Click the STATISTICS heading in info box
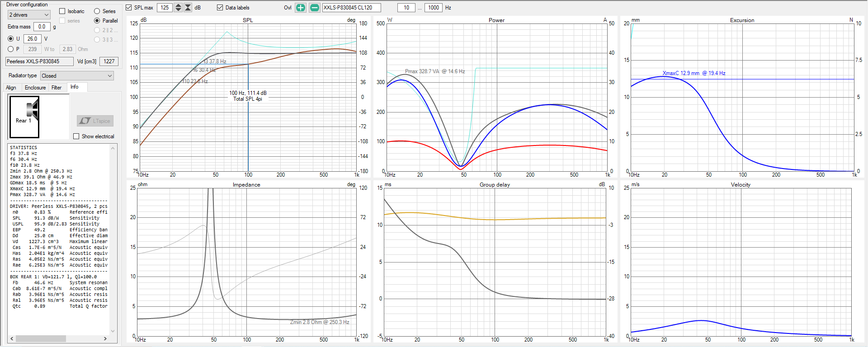The image size is (868, 347). click(x=24, y=148)
